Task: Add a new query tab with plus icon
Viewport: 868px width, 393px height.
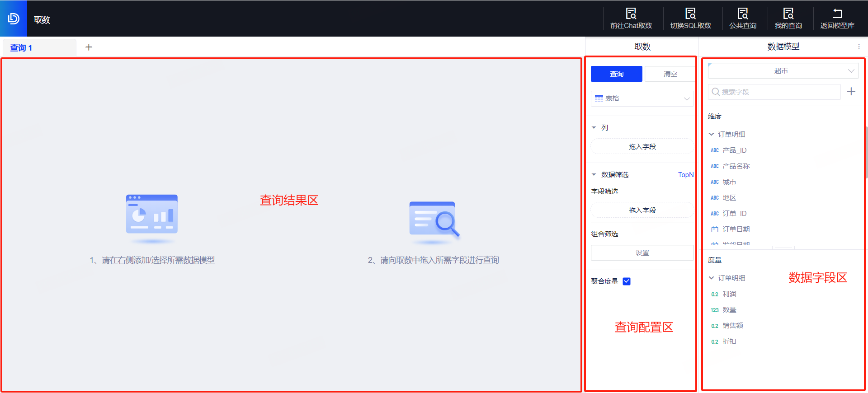Action: [89, 47]
